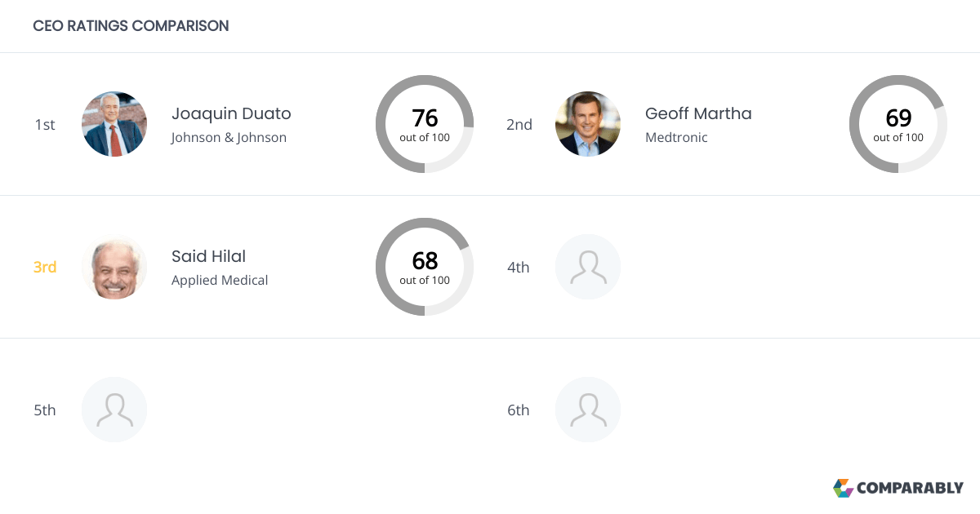Click the 76 out of 100 rating ring
The image size is (980, 514).
point(425,124)
